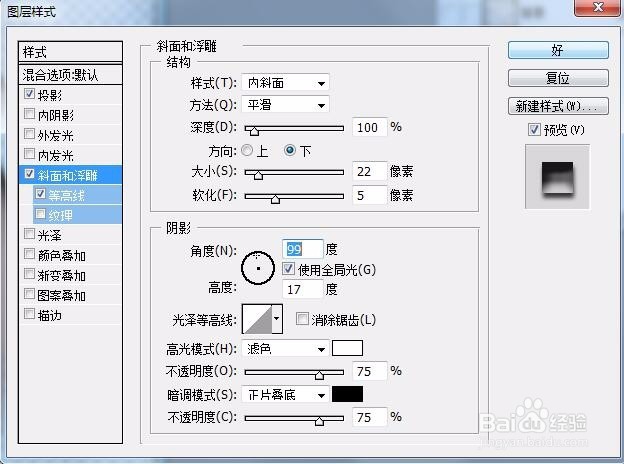Viewport: 624px width, 464px height.
Task: Click the 软化(F) slider handle
Action: point(275,199)
